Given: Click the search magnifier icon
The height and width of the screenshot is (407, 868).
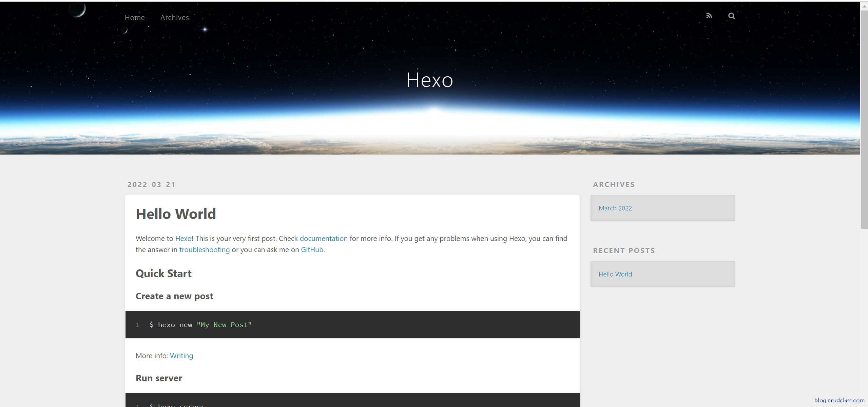Looking at the screenshot, I should click(x=731, y=16).
